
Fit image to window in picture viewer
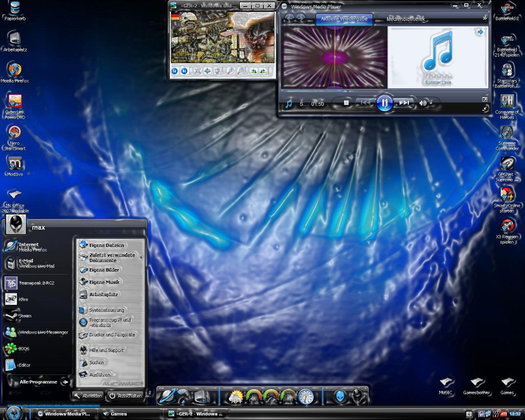coord(197,71)
